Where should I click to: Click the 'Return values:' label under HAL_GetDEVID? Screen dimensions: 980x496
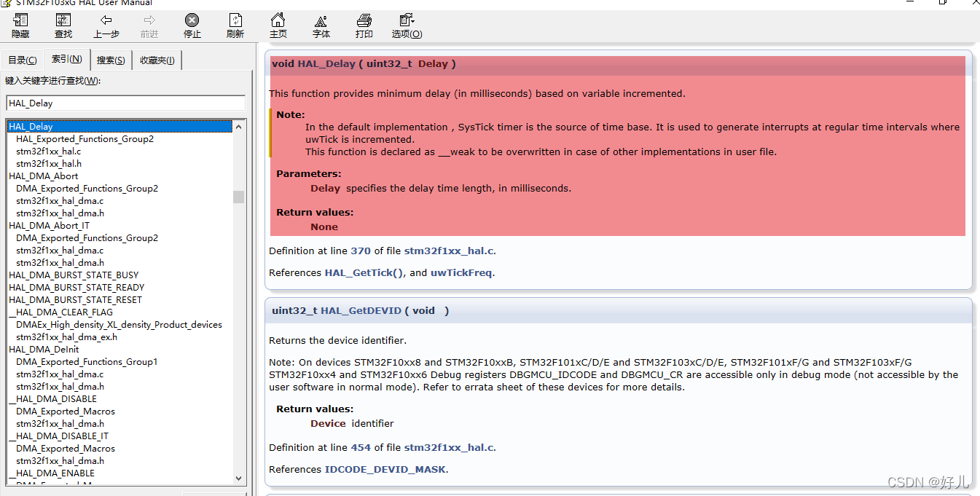315,409
